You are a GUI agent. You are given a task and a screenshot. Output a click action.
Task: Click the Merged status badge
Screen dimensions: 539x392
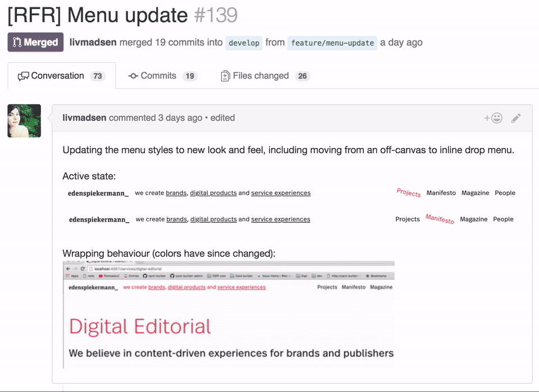35,43
